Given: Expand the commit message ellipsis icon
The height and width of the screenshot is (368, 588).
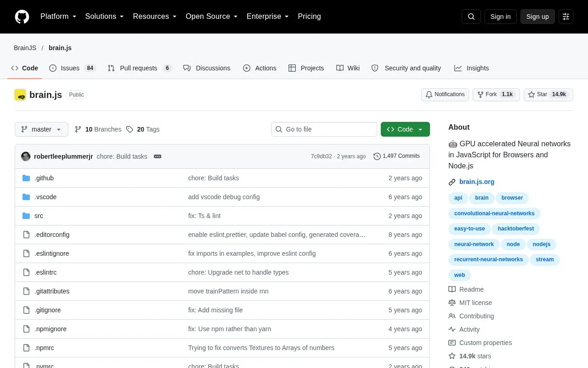Looking at the screenshot, I should click(158, 156).
